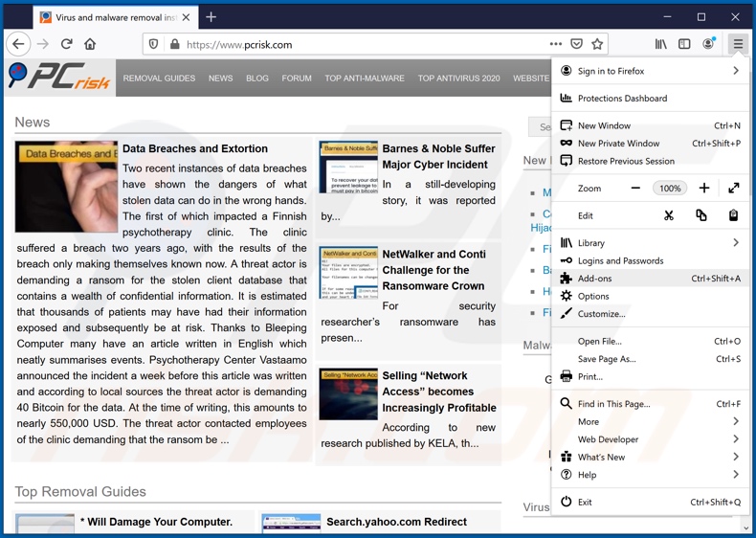Save page to Pocket
756x538 pixels.
(x=576, y=44)
